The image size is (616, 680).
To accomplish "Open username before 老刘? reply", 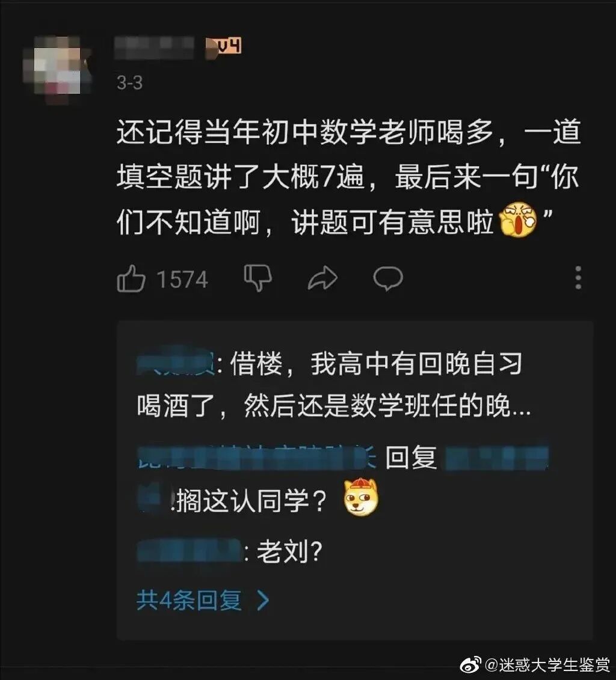I will (x=189, y=551).
